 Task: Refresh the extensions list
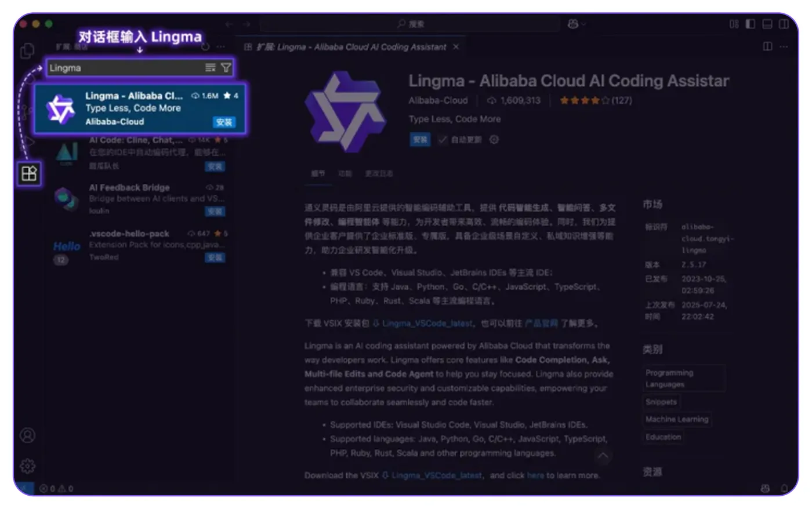tap(205, 46)
